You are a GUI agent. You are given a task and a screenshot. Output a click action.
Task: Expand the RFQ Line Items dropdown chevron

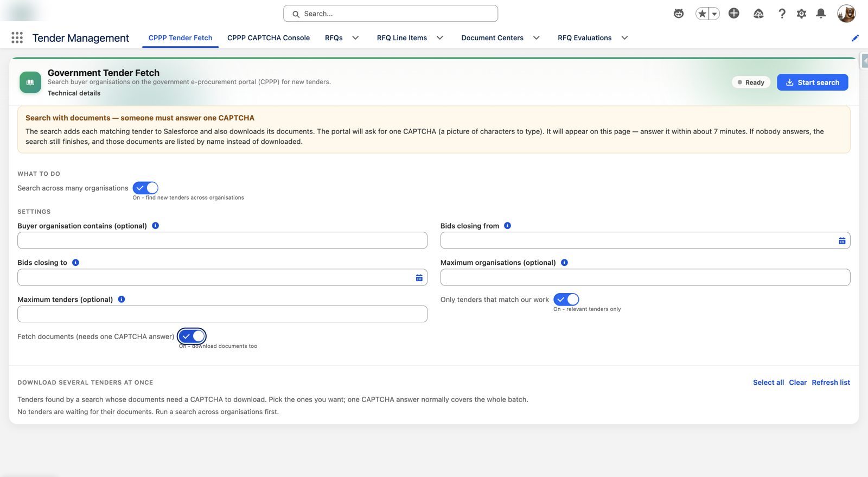440,38
